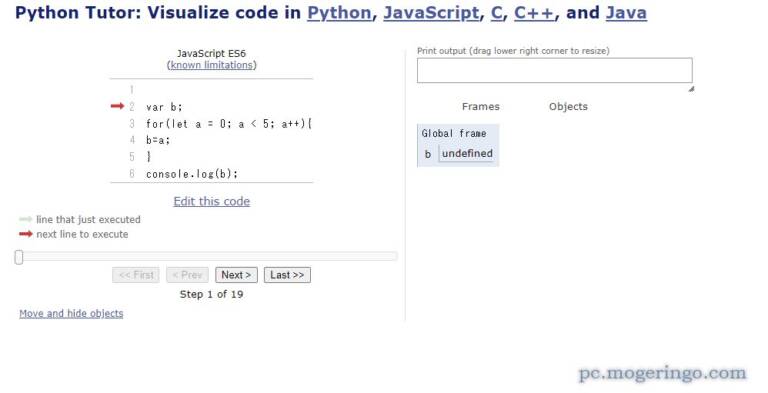Viewport: 768px width, 393px height.
Task: Click Move and hide objects
Action: point(72,314)
